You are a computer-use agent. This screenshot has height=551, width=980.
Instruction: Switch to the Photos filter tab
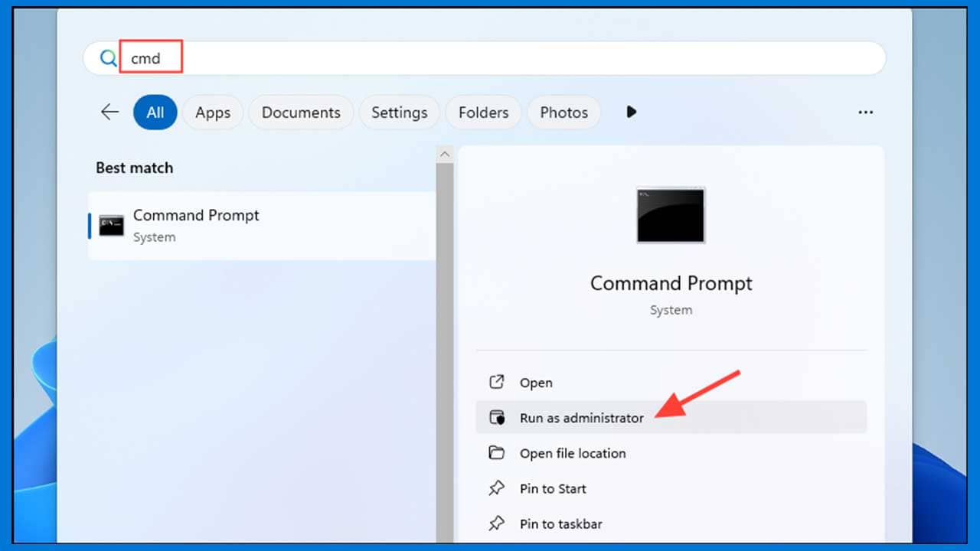click(x=564, y=112)
